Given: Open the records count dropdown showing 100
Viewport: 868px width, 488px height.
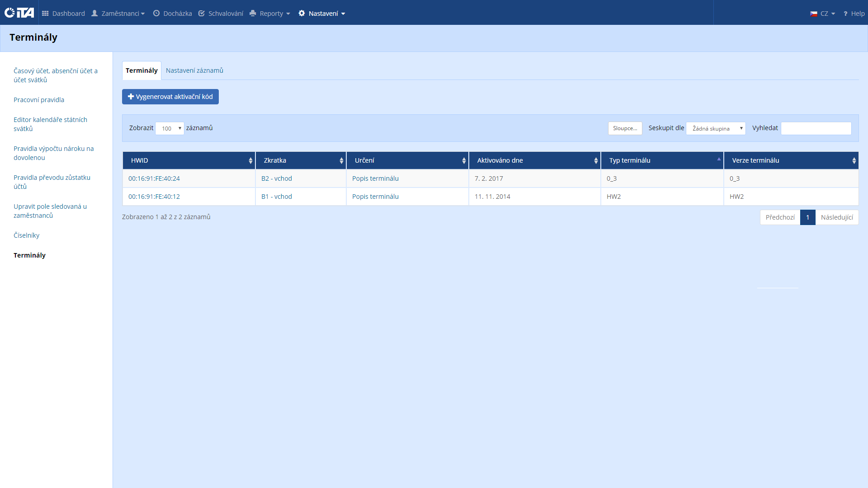Looking at the screenshot, I should pyautogui.click(x=170, y=128).
